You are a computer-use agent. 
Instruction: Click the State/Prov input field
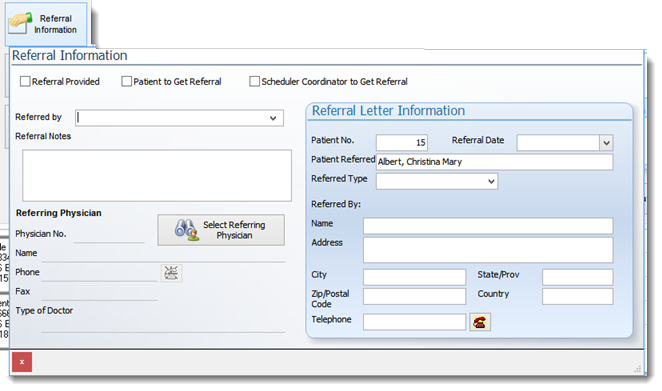(x=578, y=277)
